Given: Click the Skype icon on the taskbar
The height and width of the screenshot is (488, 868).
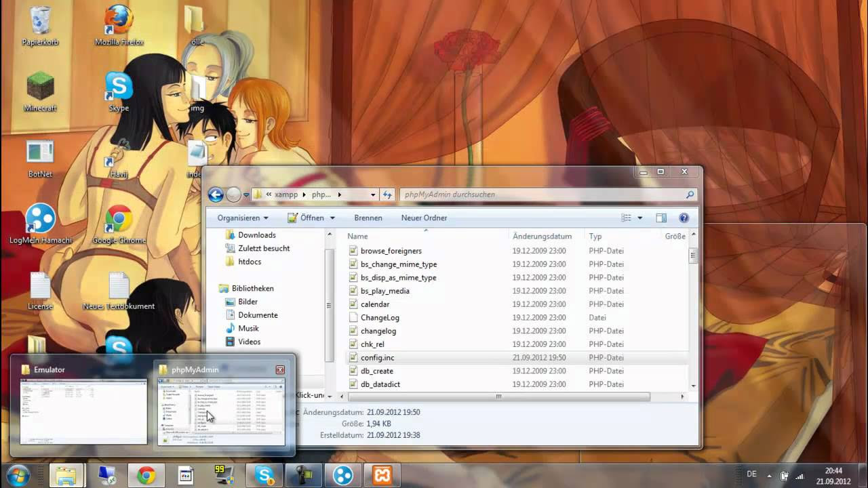Looking at the screenshot, I should pyautogui.click(x=264, y=476).
